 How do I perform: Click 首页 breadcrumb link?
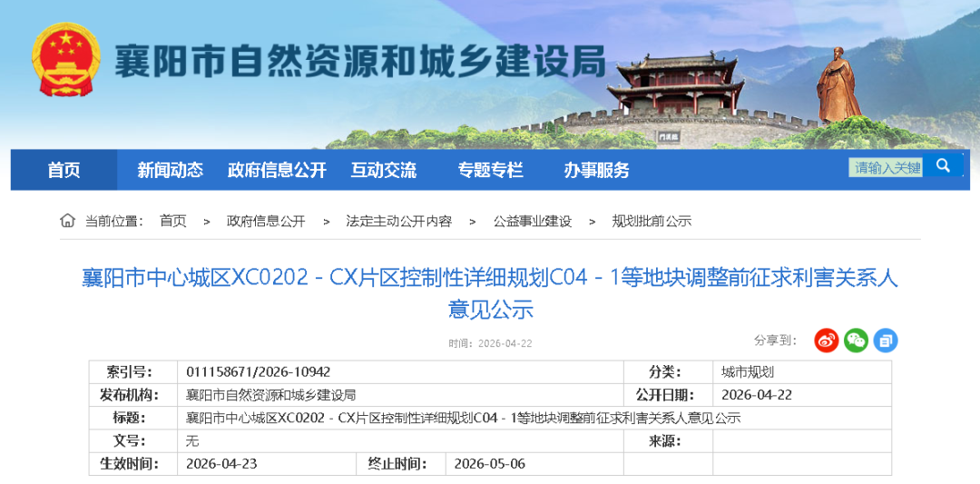(172, 221)
